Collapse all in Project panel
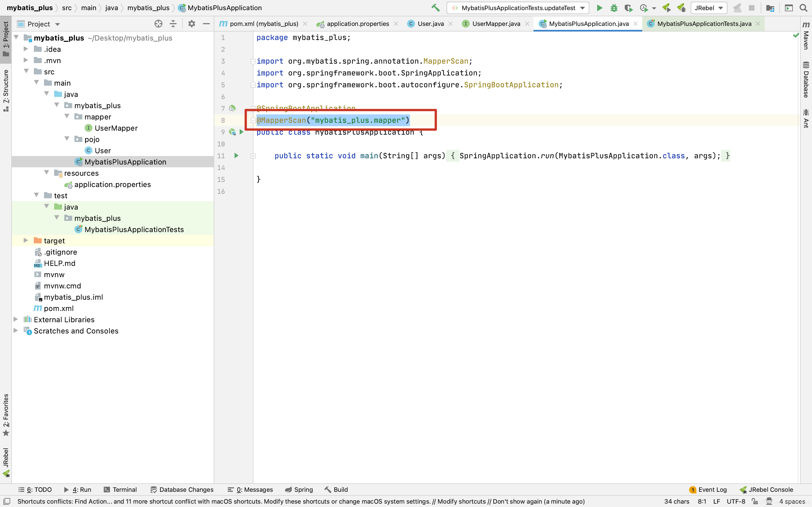This screenshot has width=812, height=507. (173, 24)
